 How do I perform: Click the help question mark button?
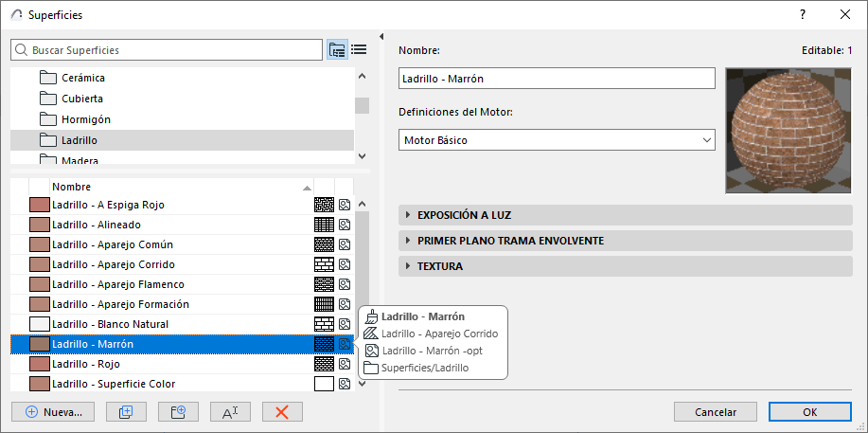[803, 14]
